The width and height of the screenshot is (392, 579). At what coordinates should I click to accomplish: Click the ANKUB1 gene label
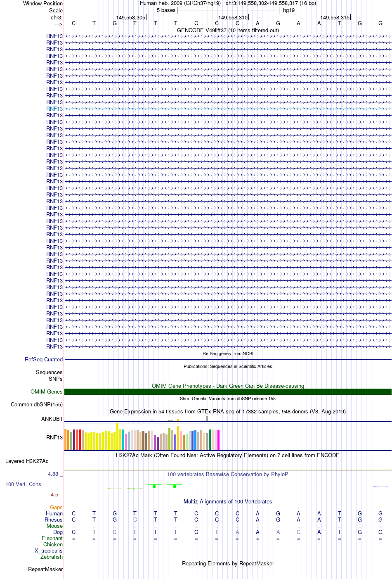click(x=52, y=419)
